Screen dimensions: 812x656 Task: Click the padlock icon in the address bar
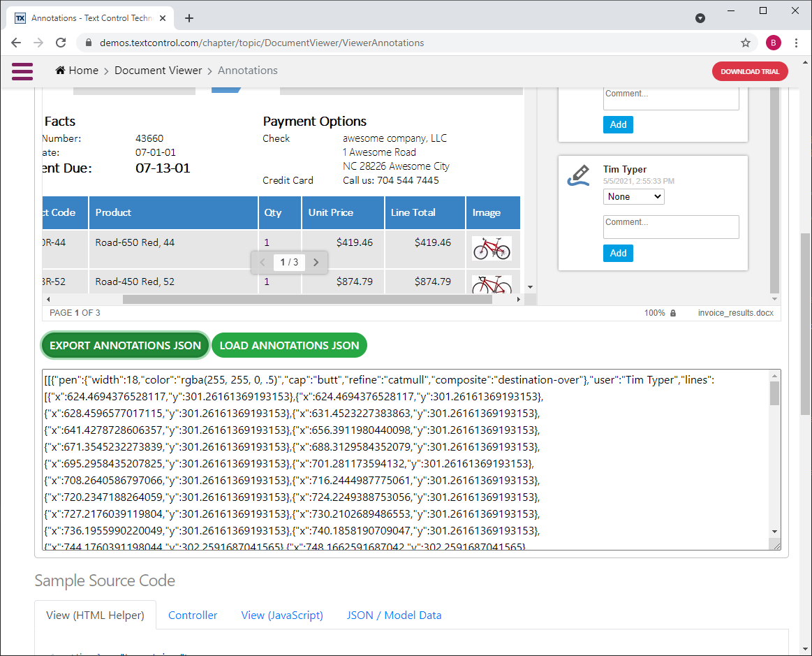(x=88, y=43)
